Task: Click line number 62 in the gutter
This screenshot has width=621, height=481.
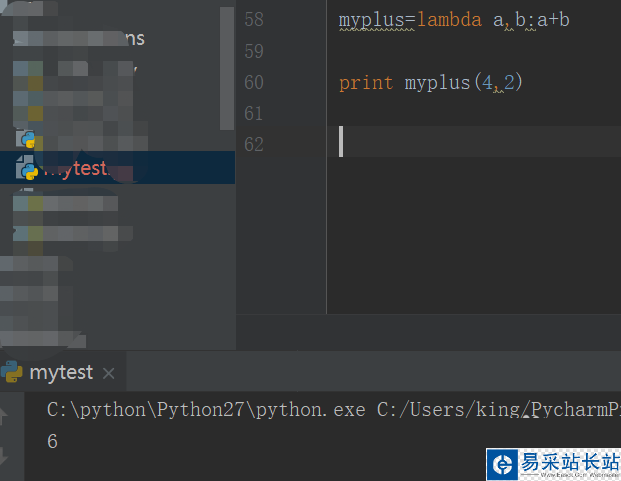Action: (x=253, y=144)
